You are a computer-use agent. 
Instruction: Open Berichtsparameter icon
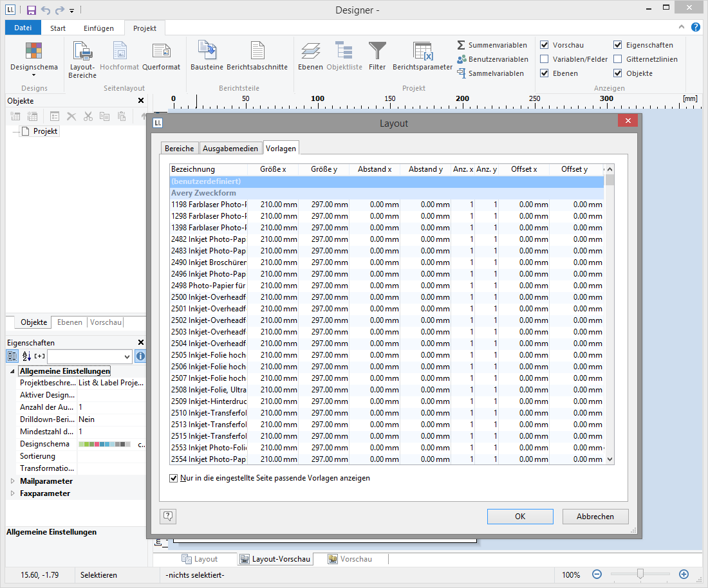(x=422, y=51)
